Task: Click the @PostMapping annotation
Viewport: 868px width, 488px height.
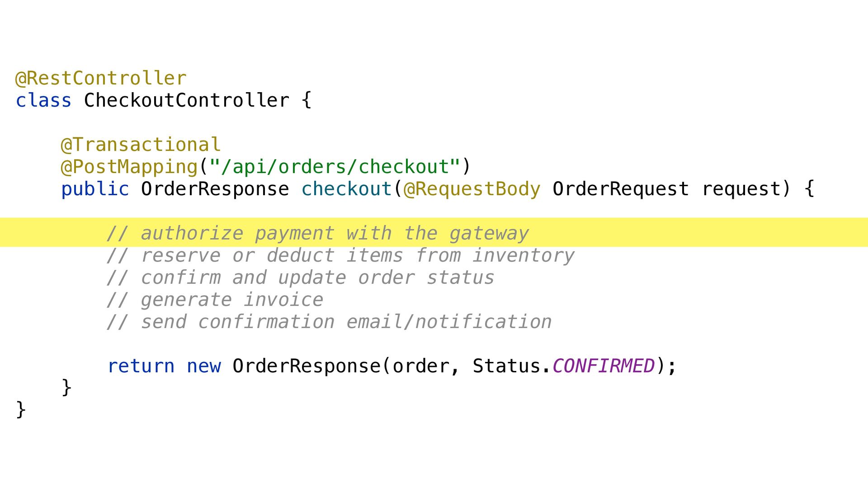Action: (x=129, y=167)
